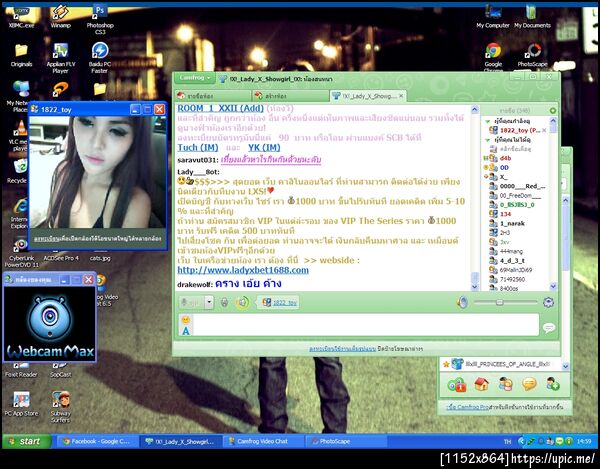Open Winamp desktop icon

point(60,16)
